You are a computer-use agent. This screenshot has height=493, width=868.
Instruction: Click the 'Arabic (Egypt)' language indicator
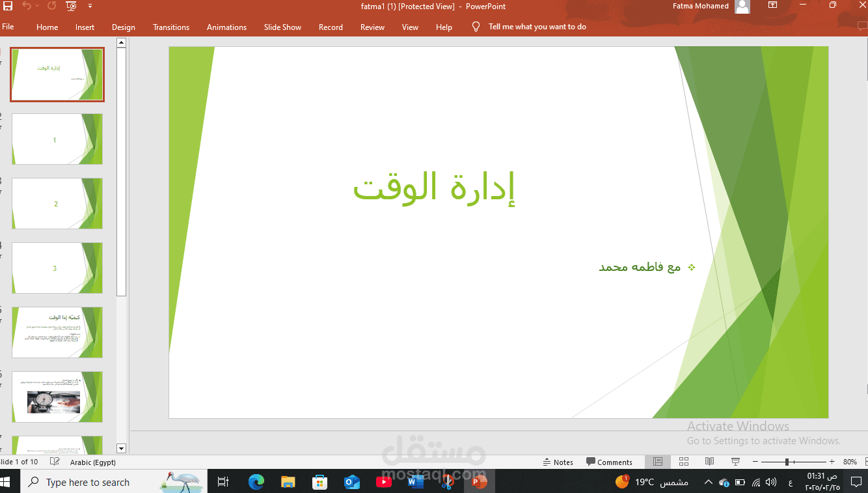93,462
